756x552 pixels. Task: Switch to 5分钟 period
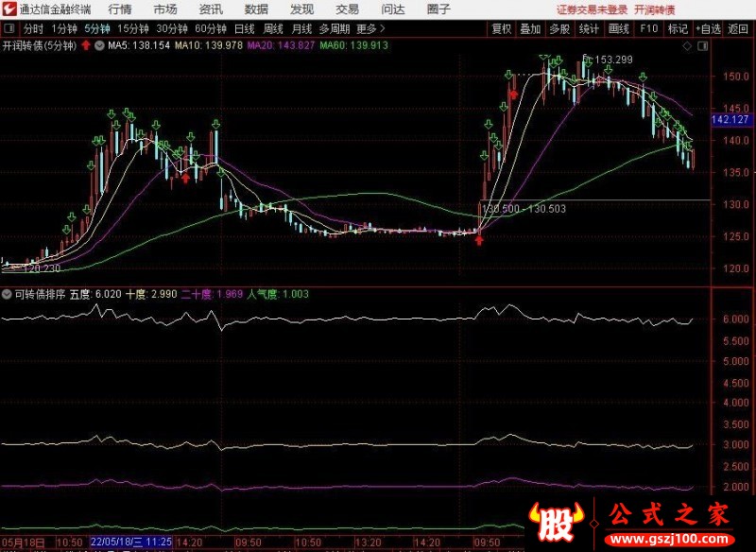[x=97, y=28]
